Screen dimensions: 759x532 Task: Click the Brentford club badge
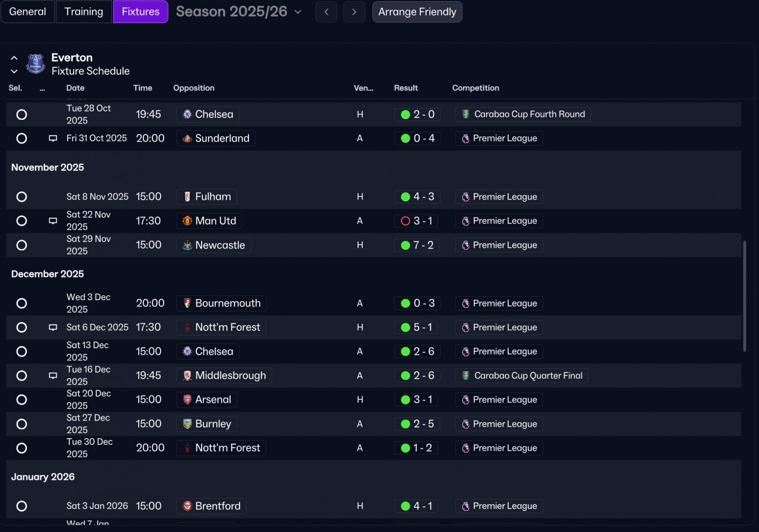187,506
